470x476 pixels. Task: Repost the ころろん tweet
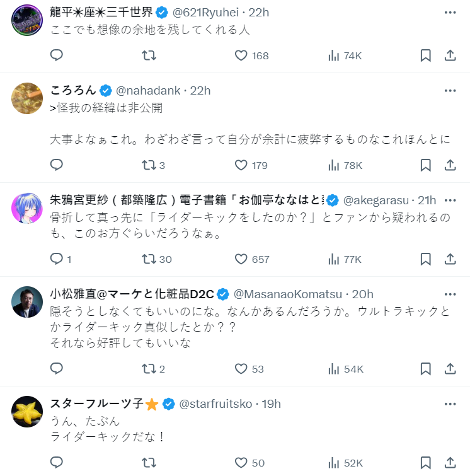click(x=149, y=165)
